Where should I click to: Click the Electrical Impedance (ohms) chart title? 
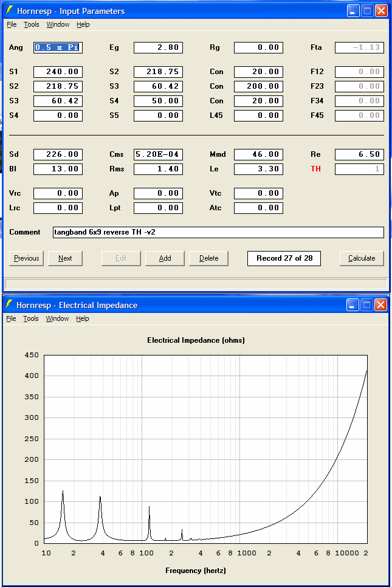196,340
